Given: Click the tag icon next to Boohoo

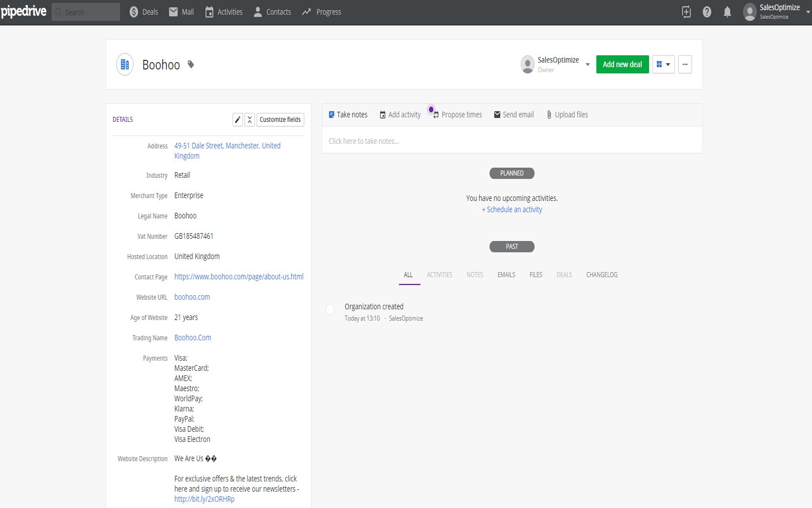Looking at the screenshot, I should 191,64.
